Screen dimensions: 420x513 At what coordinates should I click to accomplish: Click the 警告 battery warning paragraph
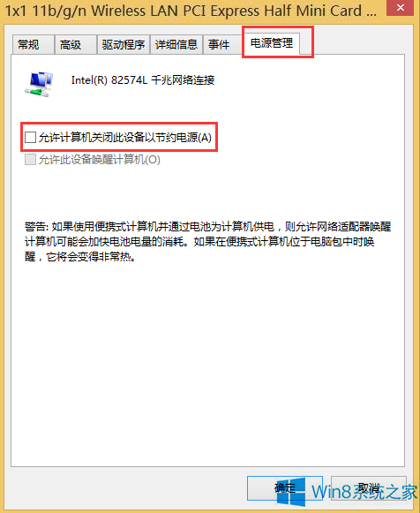point(208,241)
